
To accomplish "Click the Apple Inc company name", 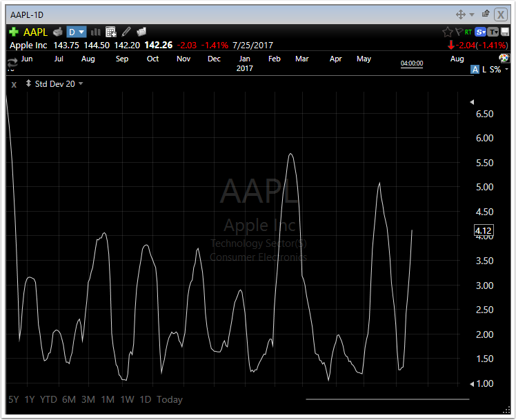I will (28, 45).
